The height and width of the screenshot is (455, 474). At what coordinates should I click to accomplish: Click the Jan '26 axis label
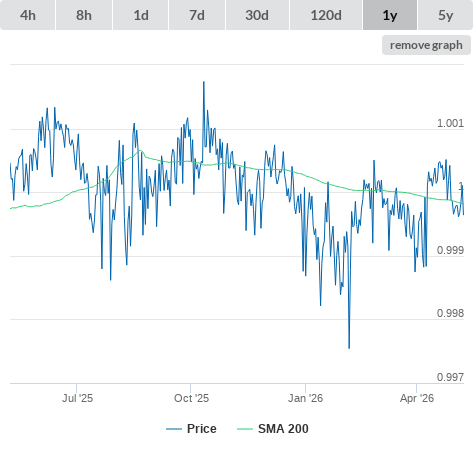pos(305,398)
